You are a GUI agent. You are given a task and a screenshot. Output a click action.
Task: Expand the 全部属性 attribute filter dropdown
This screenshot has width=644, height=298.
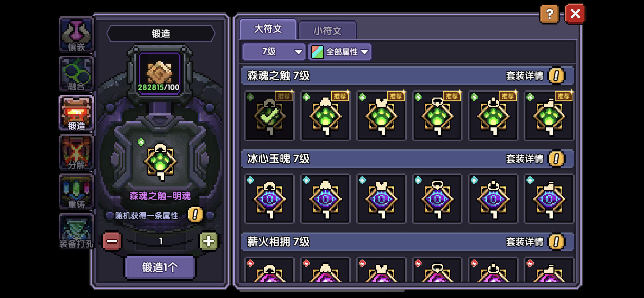(340, 52)
